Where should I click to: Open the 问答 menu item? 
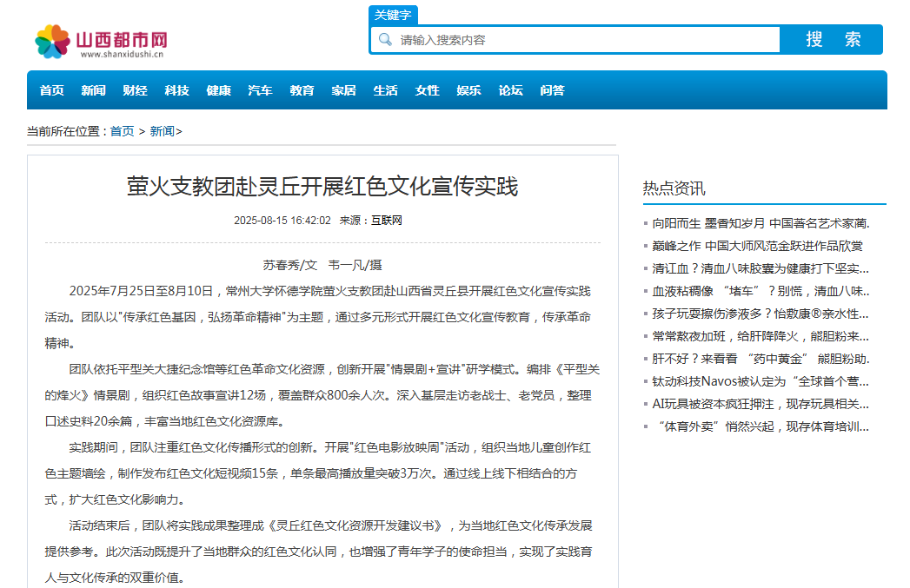pos(552,90)
